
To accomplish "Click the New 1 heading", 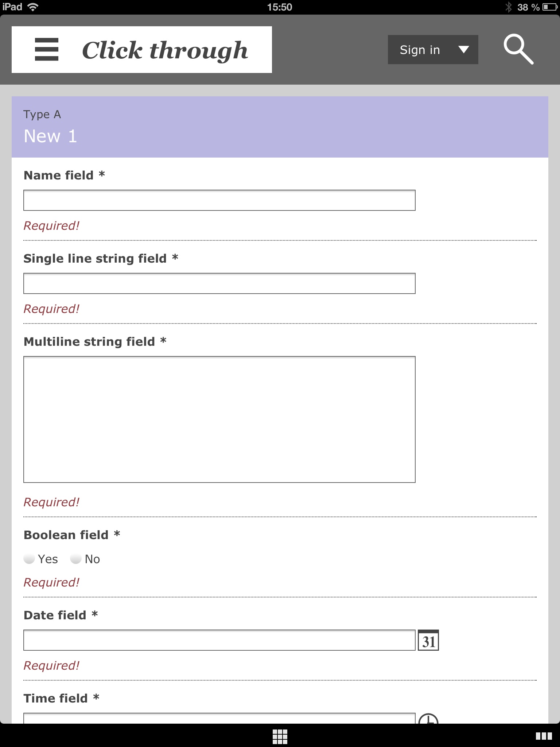I will pos(50,136).
